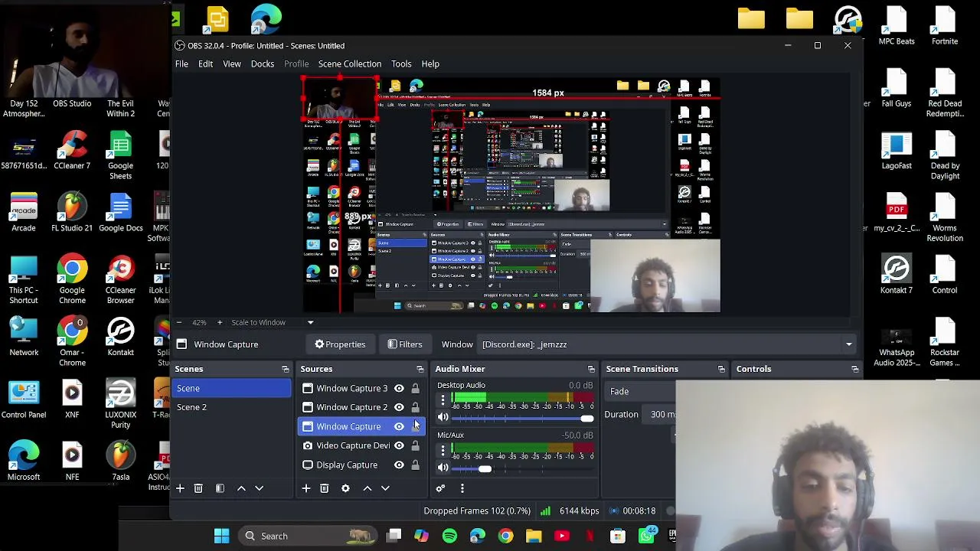
Task: Click the taskbar Search box
Action: pos(308,536)
